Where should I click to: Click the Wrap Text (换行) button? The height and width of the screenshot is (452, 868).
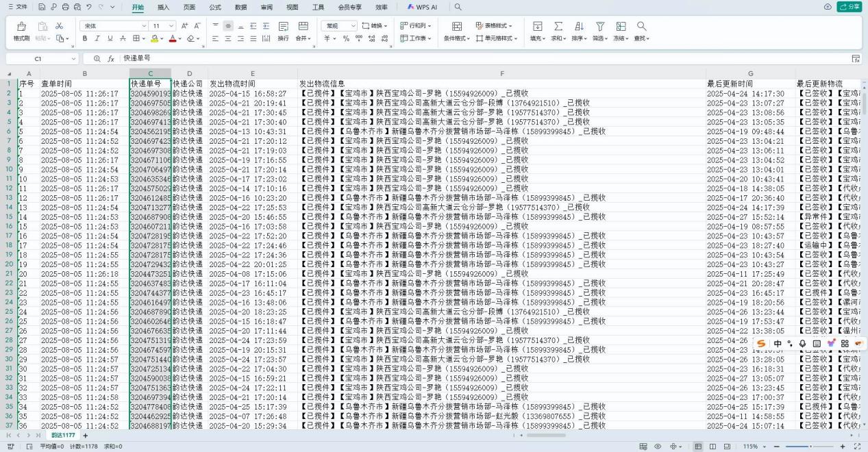point(283,31)
